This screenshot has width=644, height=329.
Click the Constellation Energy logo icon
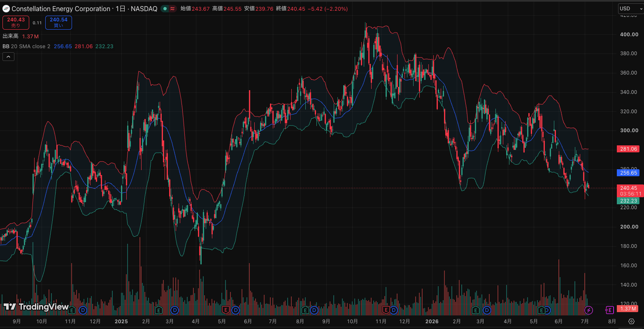click(6, 9)
